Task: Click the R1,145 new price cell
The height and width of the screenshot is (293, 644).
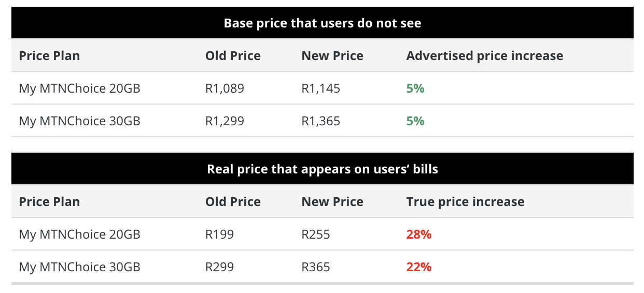Action: coord(320,89)
